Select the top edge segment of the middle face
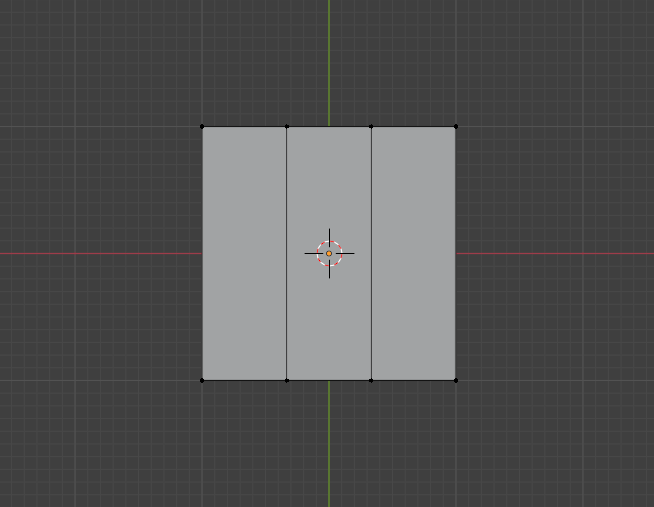Screen dimensions: 654x507 329,127
